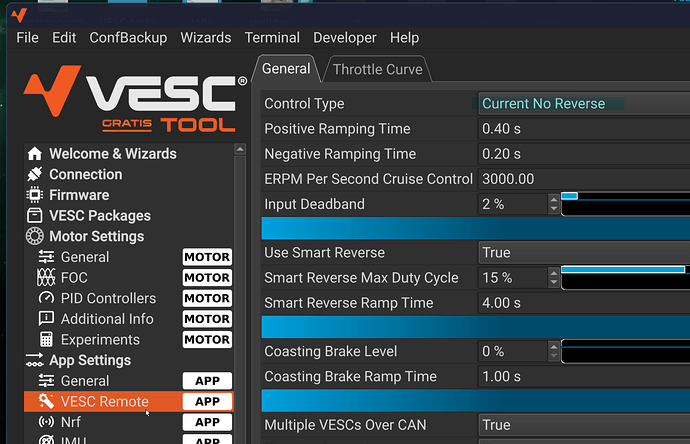This screenshot has height=444, width=690.
Task: Click the APP badge next to Nrf
Action: point(207,422)
